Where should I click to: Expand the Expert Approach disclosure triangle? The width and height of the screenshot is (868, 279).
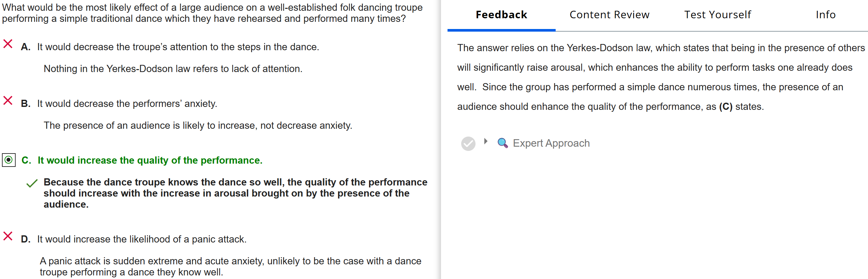coord(486,141)
